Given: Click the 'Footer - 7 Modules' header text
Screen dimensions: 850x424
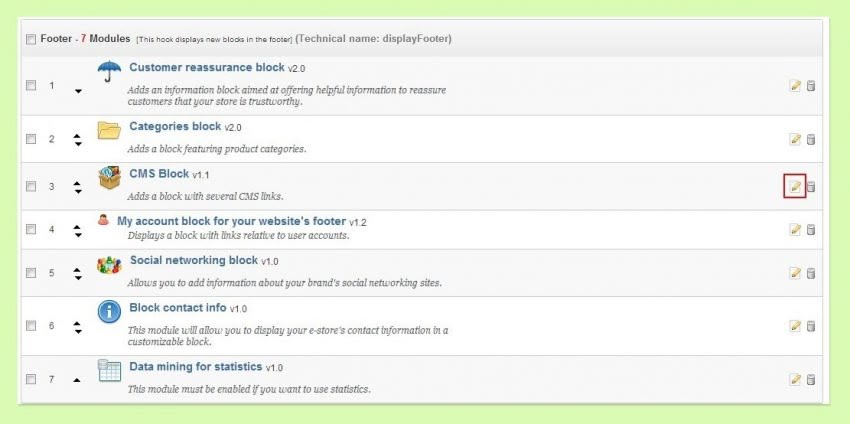Looking at the screenshot, I should (x=85, y=39).
